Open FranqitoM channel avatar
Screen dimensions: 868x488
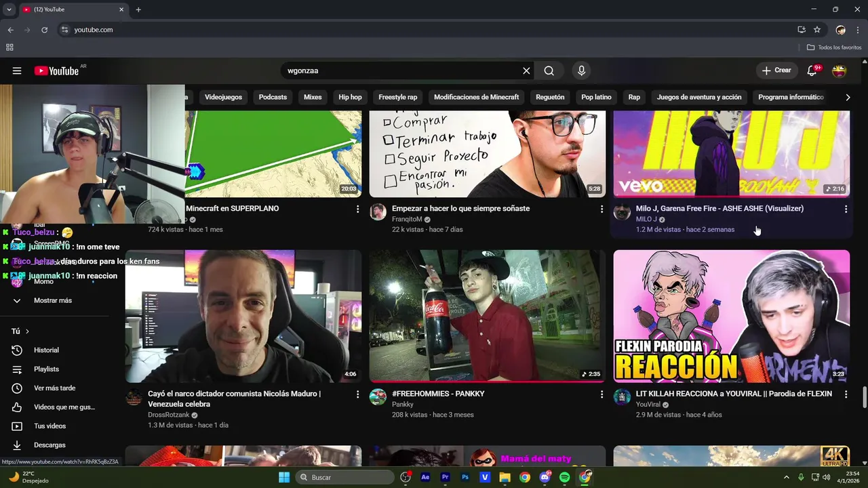click(378, 212)
